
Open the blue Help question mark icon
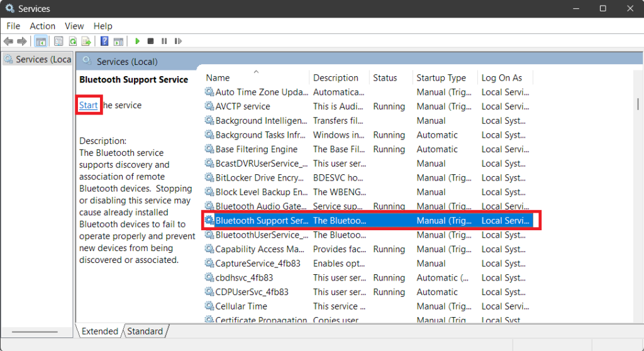104,42
